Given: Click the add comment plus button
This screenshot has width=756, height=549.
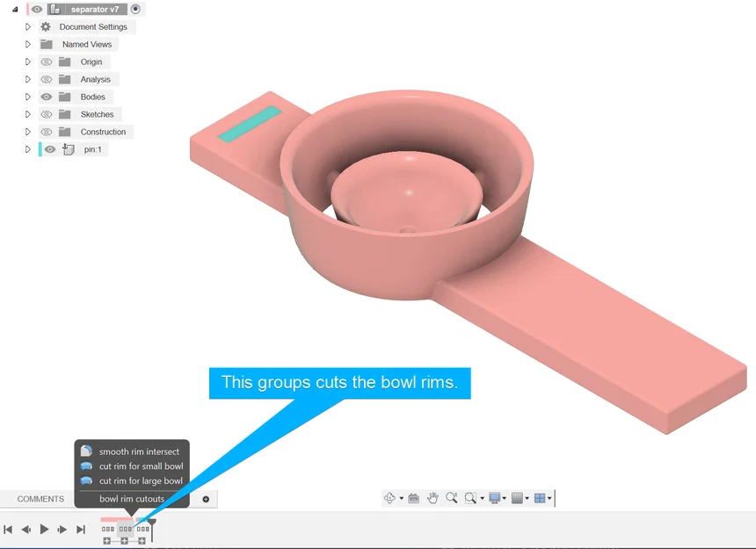Looking at the screenshot, I should (206, 498).
